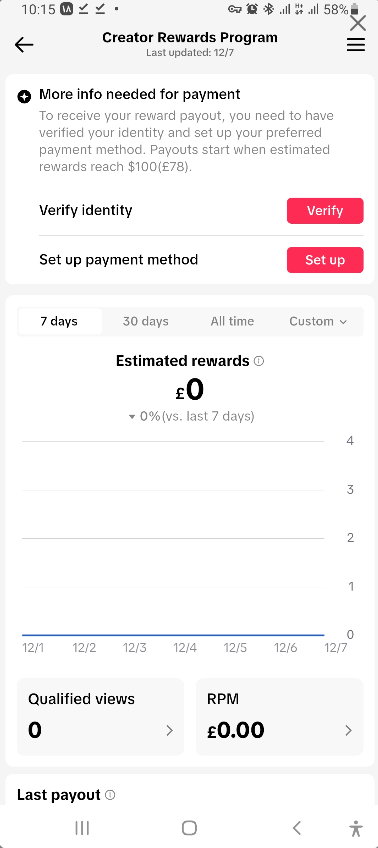This screenshot has height=848, width=378.
Task: Tap Android navigation back chevron
Action: (x=296, y=827)
